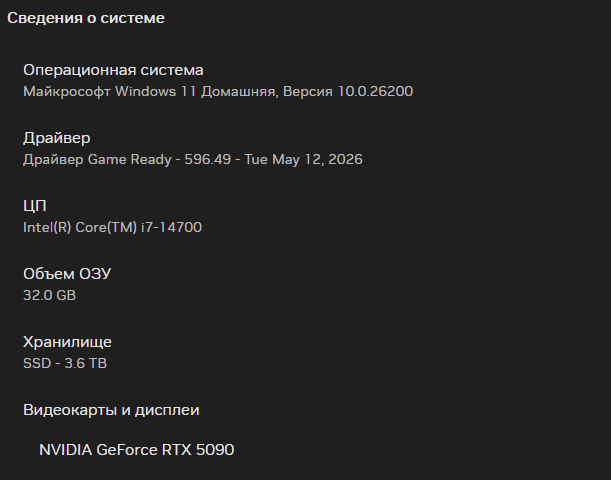The height and width of the screenshot is (480, 611).
Task: Click the driver date Tue May 12, 2026
Action: (303, 159)
